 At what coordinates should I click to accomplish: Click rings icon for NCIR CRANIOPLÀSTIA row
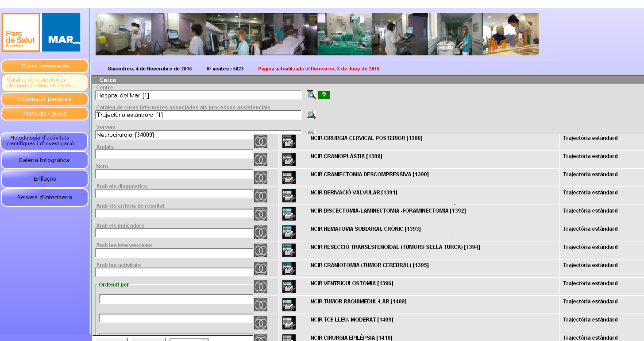[261, 159]
